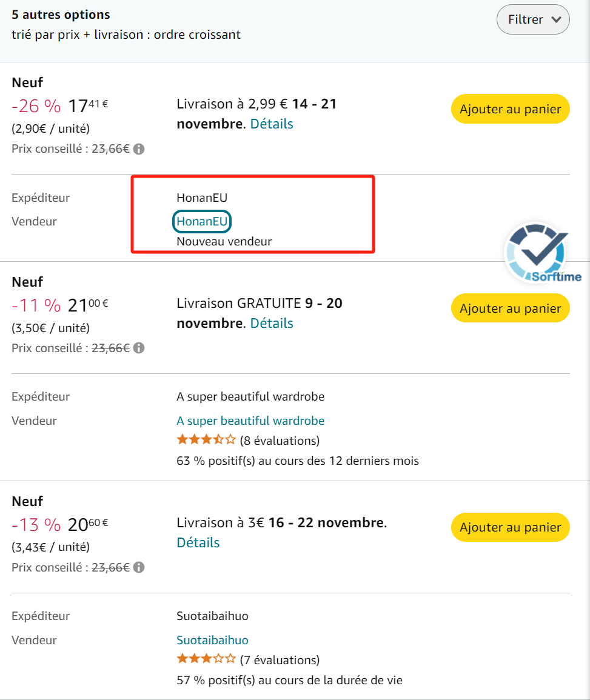Open A super beautiful wardrobe seller link

click(x=250, y=421)
